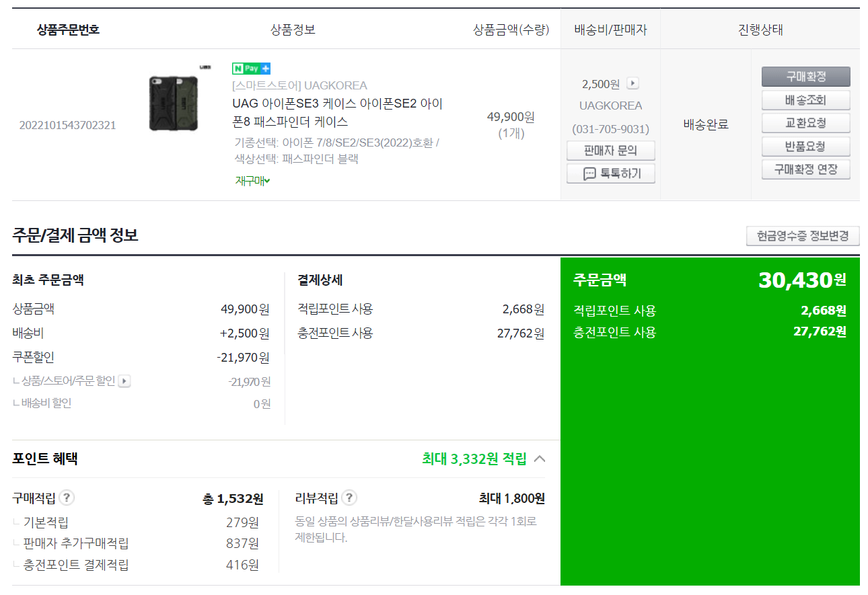The height and width of the screenshot is (595, 868).
Task: Click the 총 1,532원 purchase points total
Action: [233, 499]
